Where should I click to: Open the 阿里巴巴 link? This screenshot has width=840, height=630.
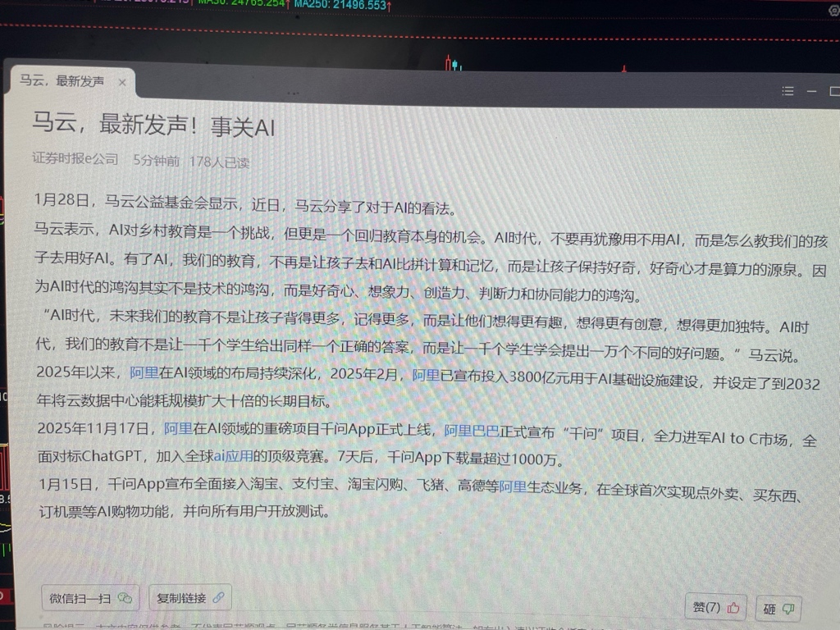coord(472,431)
